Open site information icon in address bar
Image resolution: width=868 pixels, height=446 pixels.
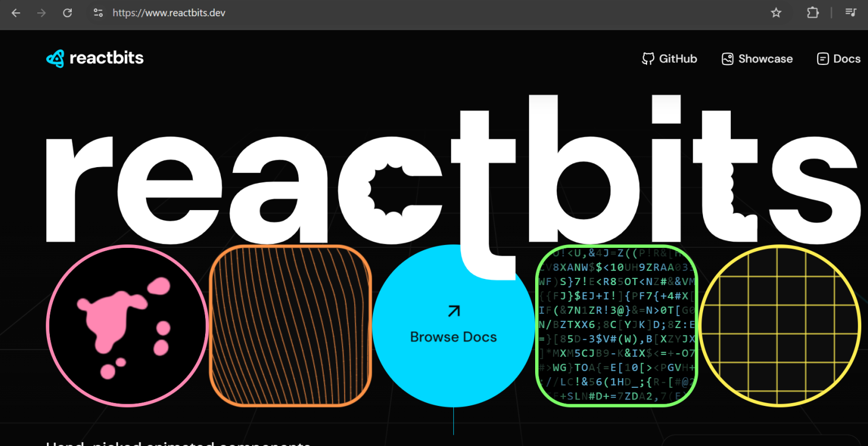tap(98, 12)
